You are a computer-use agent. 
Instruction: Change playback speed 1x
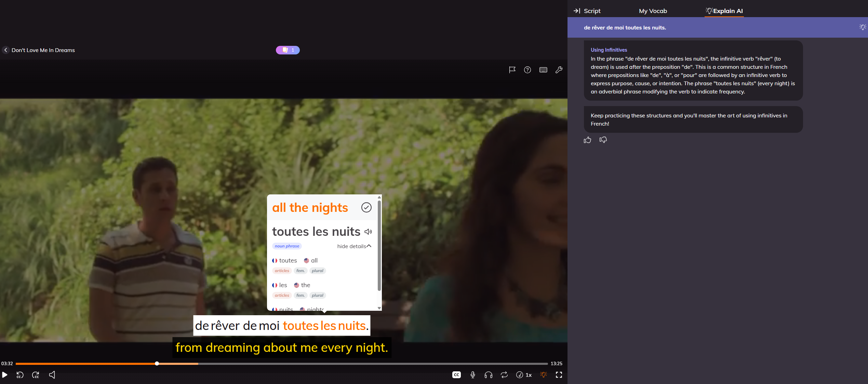point(524,375)
